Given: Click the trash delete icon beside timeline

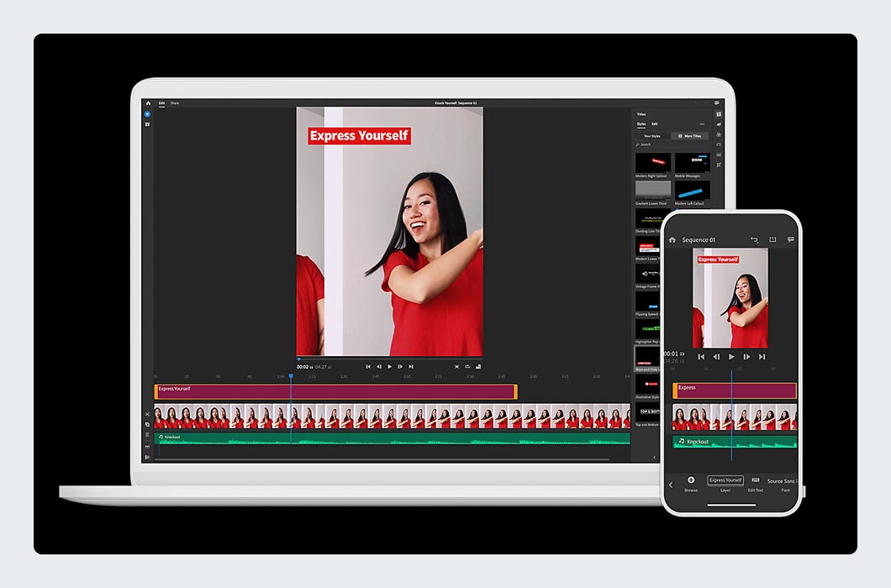Looking at the screenshot, I should pyautogui.click(x=148, y=434).
